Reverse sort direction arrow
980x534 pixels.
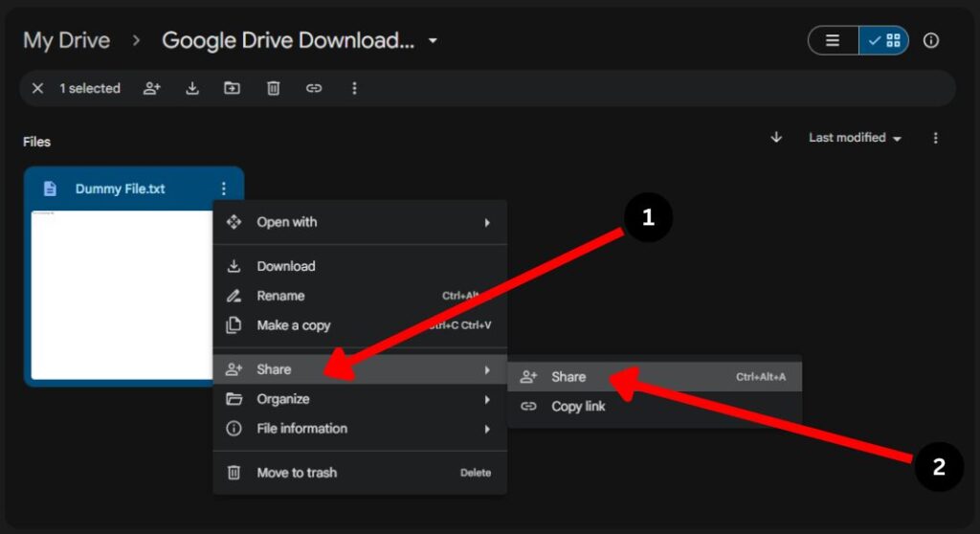point(776,137)
